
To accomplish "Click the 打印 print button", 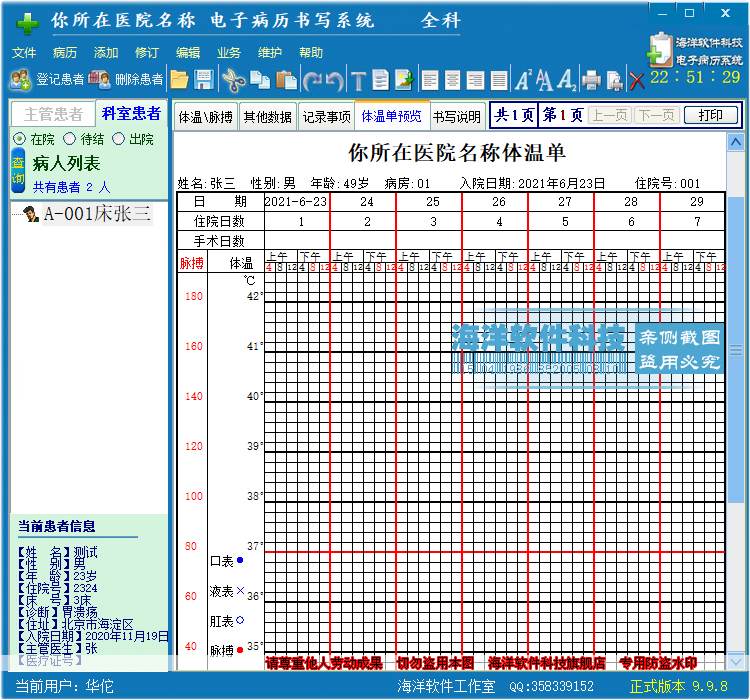I will [x=710, y=115].
